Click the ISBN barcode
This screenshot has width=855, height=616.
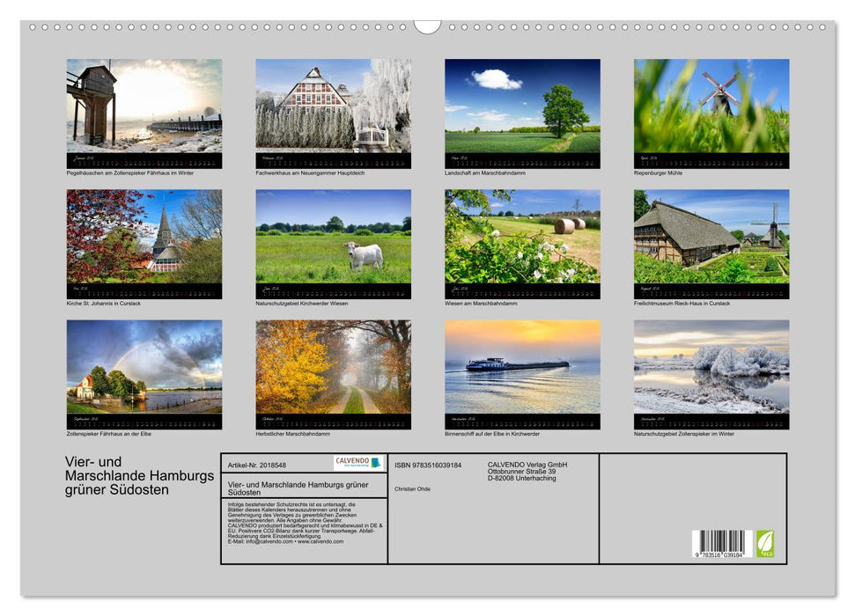[x=720, y=544]
